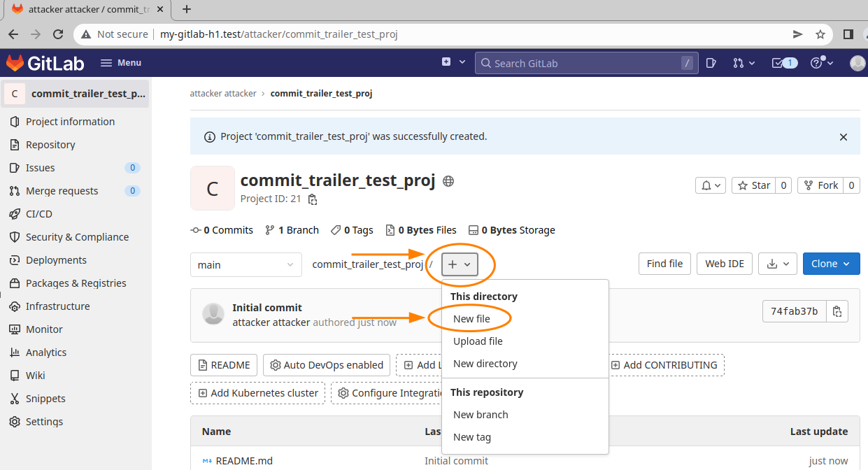Copy the project ID to clipboard

313,200
